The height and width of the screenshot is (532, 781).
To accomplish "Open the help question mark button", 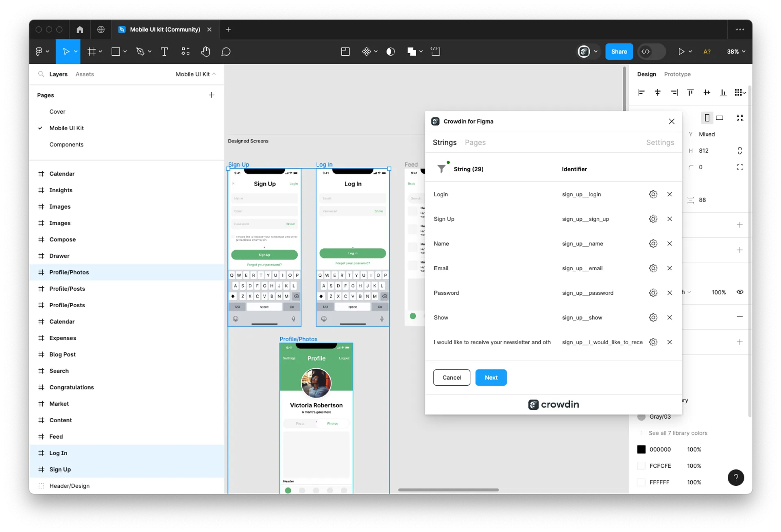I will pyautogui.click(x=735, y=478).
